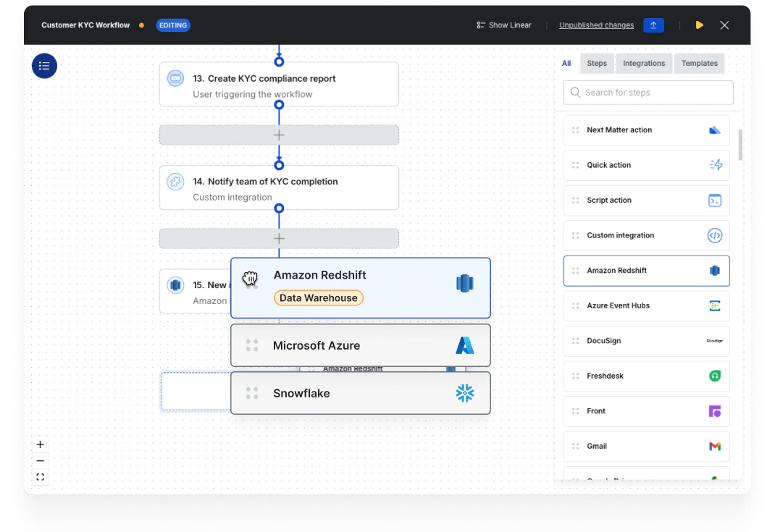Toggle Show Linear view
The image size is (775, 532).
503,25
